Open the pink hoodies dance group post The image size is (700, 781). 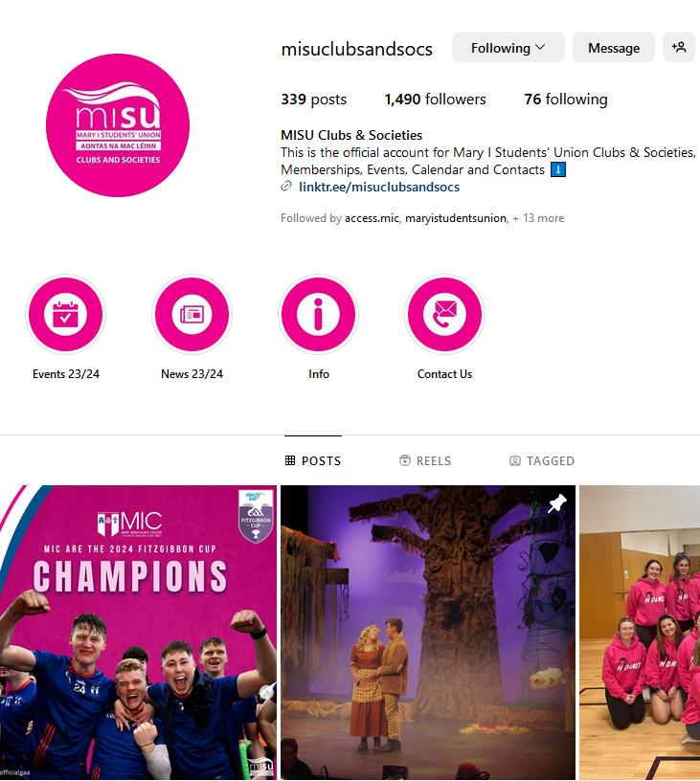pyautogui.click(x=640, y=633)
